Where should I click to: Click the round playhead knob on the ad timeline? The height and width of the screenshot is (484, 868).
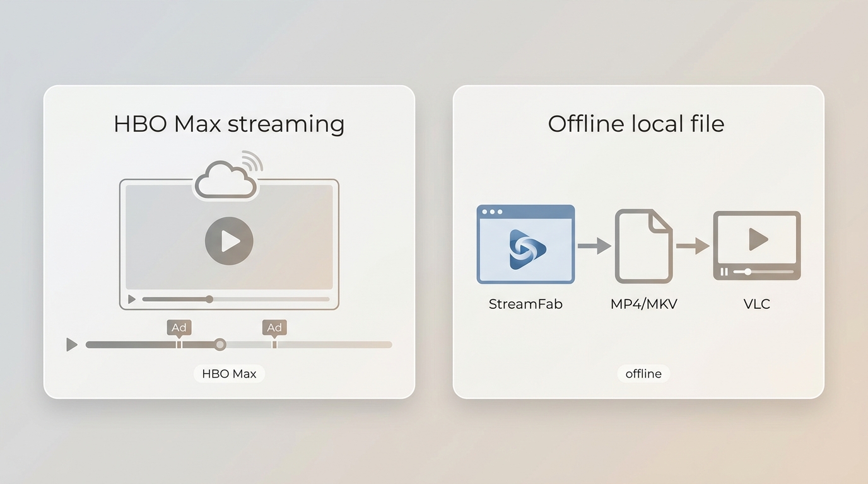point(220,345)
